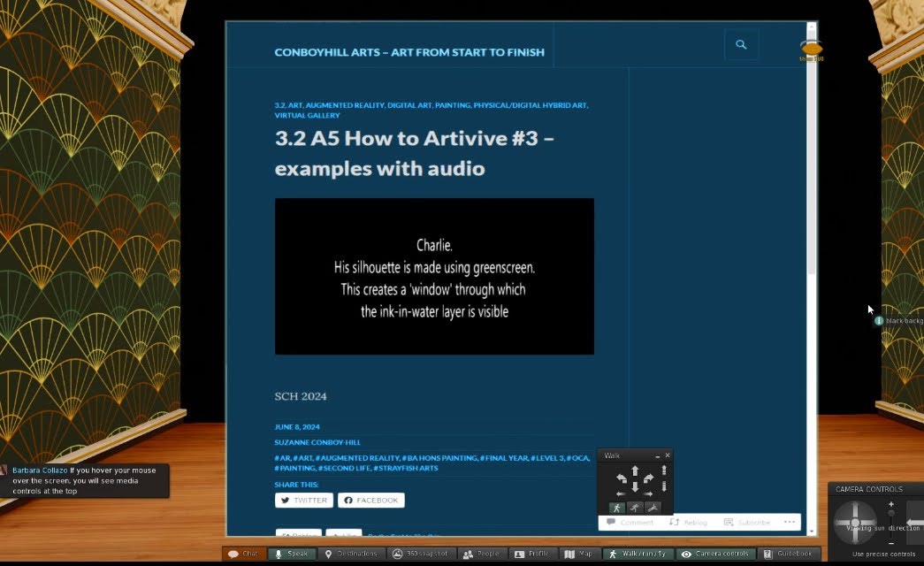Minimize the Walk panel

[x=657, y=455]
